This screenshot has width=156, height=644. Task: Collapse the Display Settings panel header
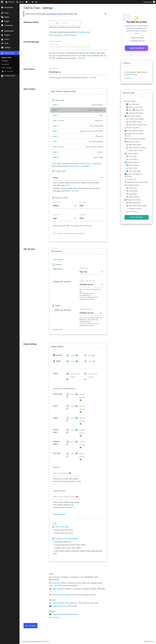tap(78, 346)
